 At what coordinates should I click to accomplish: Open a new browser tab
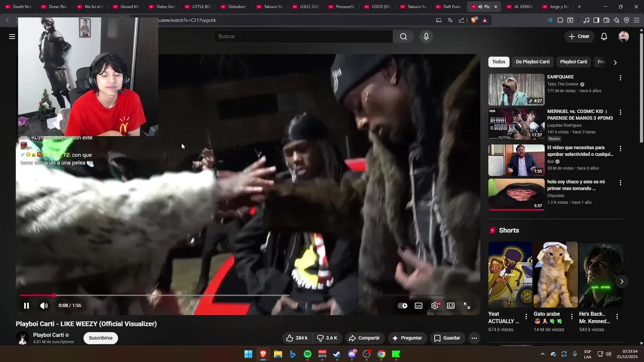pyautogui.click(x=579, y=7)
